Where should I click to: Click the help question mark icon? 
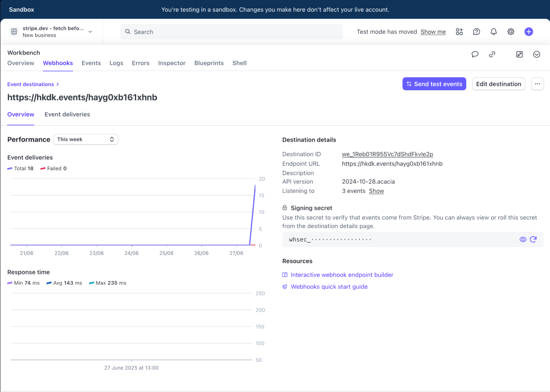pos(476,32)
